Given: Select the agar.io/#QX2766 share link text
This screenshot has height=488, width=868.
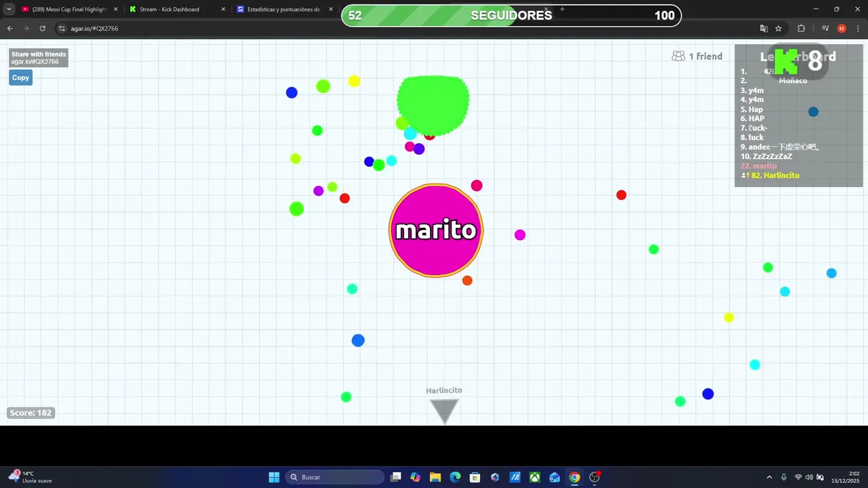Looking at the screenshot, I should [35, 62].
